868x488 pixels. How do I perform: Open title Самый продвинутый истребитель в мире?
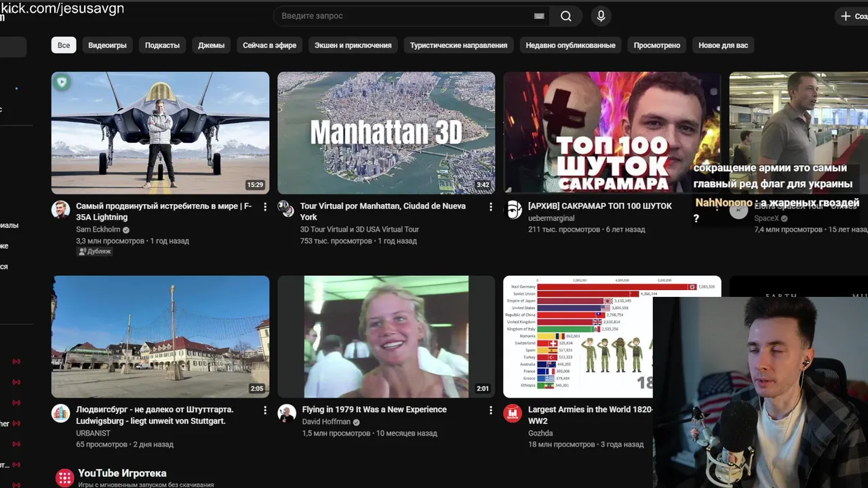[x=163, y=211]
